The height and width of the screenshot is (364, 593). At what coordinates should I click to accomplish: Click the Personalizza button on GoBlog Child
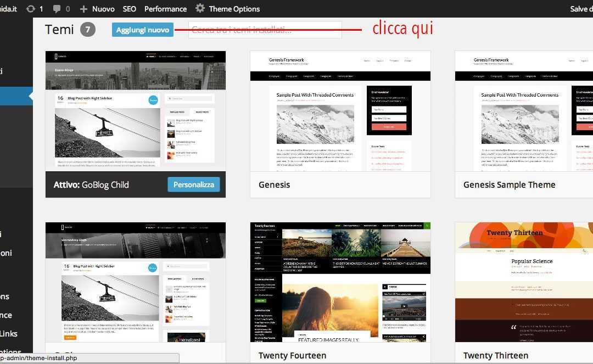194,184
